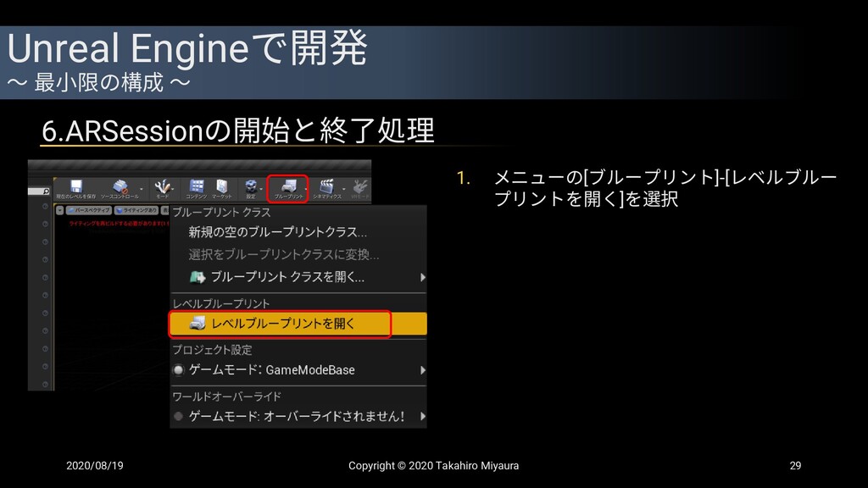Click the ワールドオーバーライド section header
Viewport: 868px width, 488px height.
(x=227, y=396)
